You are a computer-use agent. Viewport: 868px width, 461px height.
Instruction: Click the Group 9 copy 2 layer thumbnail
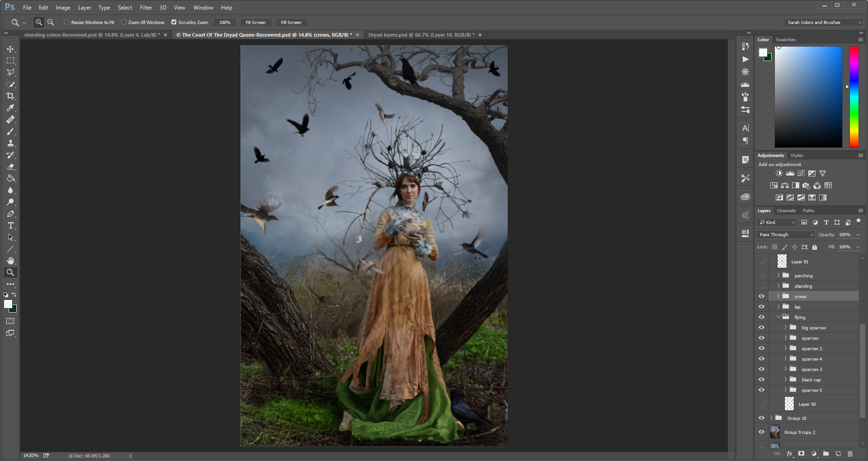[x=774, y=432]
